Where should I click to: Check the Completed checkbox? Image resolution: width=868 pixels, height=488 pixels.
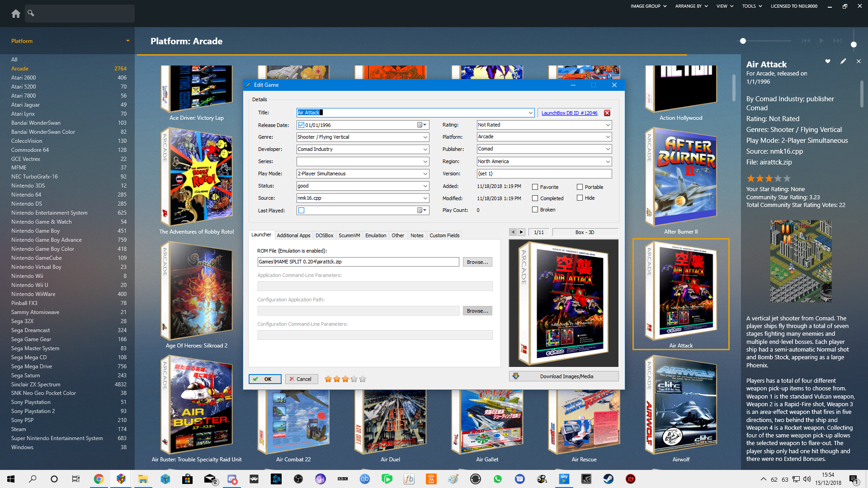[x=535, y=198]
